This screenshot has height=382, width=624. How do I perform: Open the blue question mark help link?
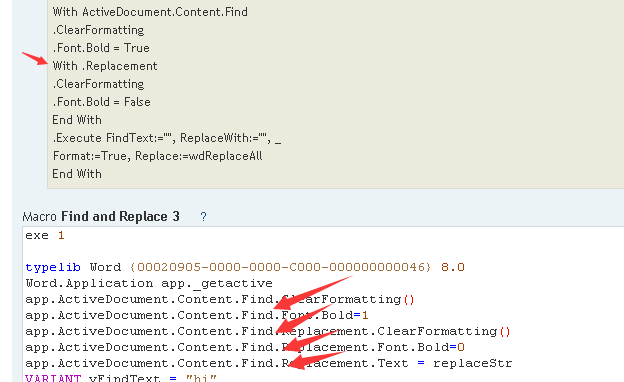203,217
